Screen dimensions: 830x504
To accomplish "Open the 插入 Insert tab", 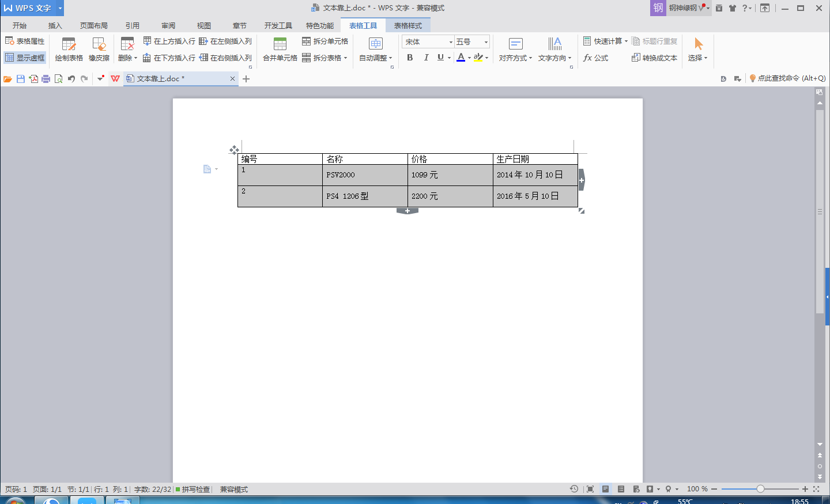I will tap(55, 25).
